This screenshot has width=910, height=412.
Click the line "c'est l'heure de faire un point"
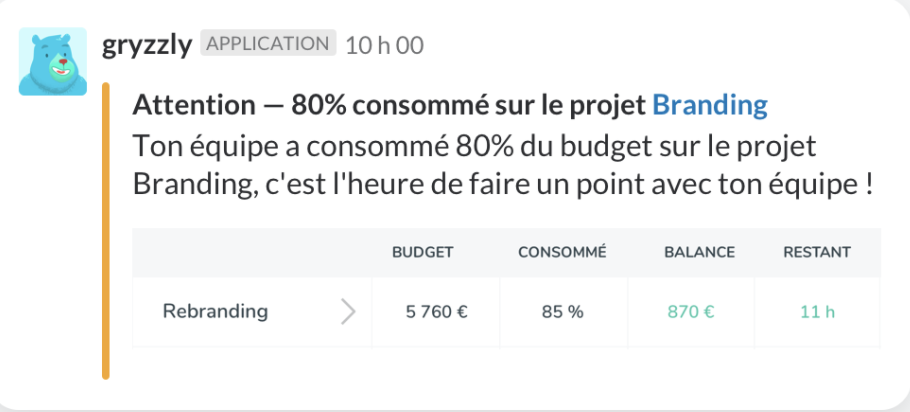[x=560, y=184]
